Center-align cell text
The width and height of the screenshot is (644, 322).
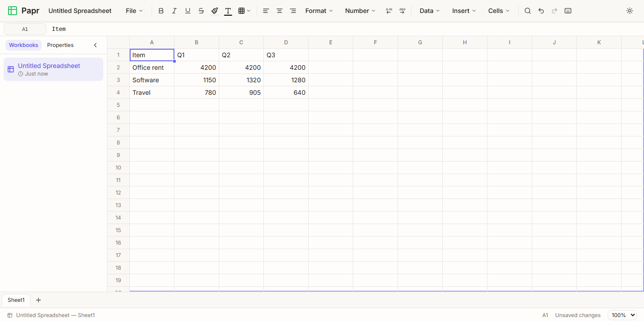(x=280, y=11)
